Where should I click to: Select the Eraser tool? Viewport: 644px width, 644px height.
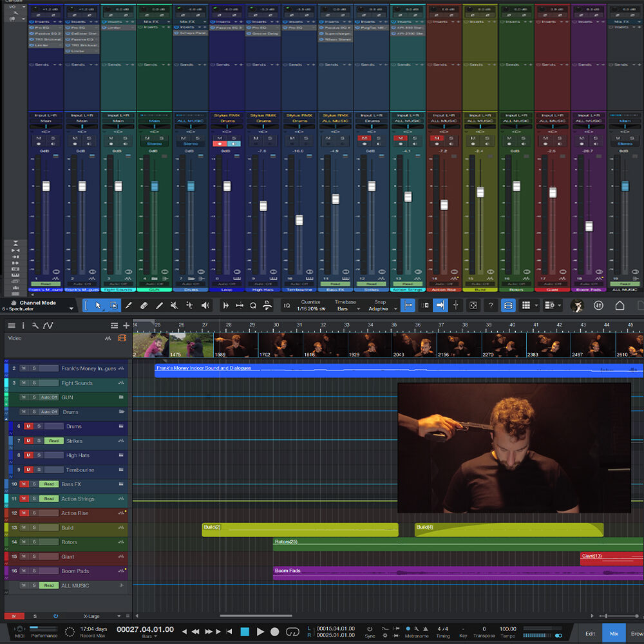pos(144,305)
